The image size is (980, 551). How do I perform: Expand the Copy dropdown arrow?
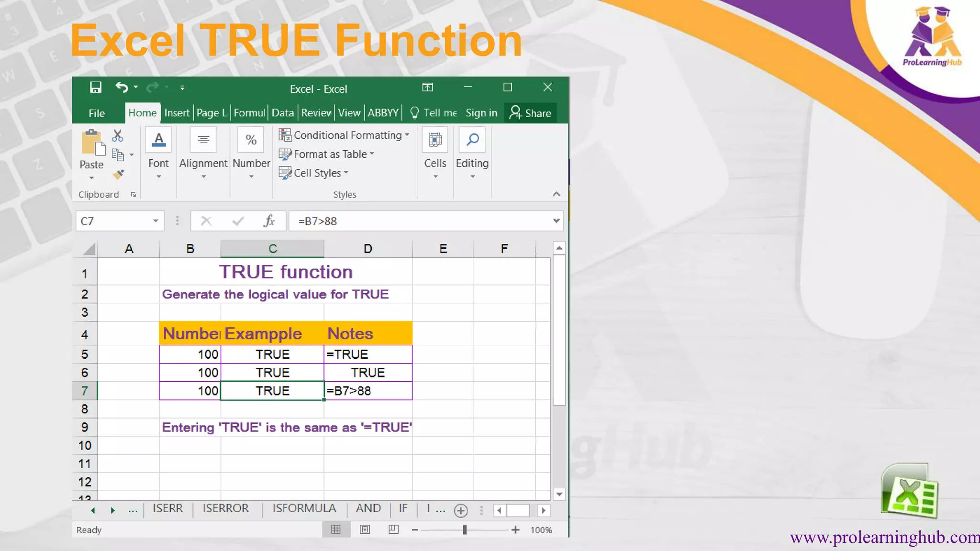(x=132, y=155)
